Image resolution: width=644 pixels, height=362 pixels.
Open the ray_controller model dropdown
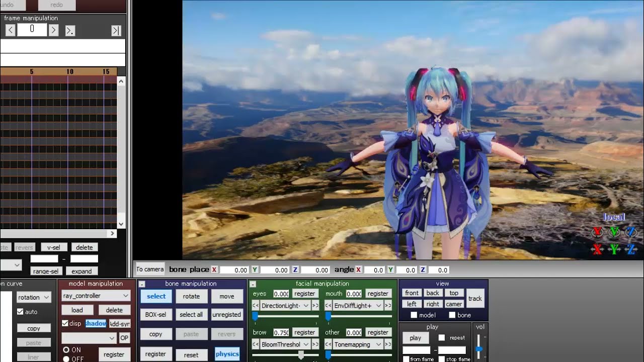(96, 296)
